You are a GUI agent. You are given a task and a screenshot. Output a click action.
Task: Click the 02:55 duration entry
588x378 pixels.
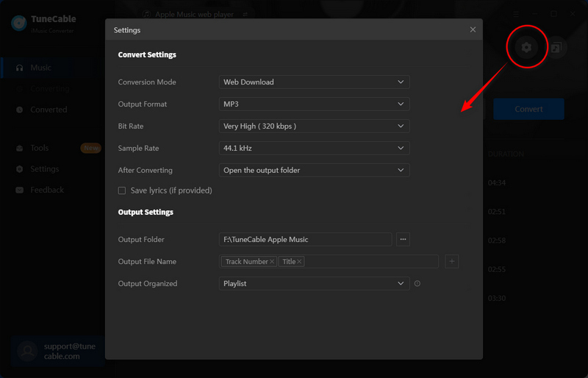click(497, 269)
